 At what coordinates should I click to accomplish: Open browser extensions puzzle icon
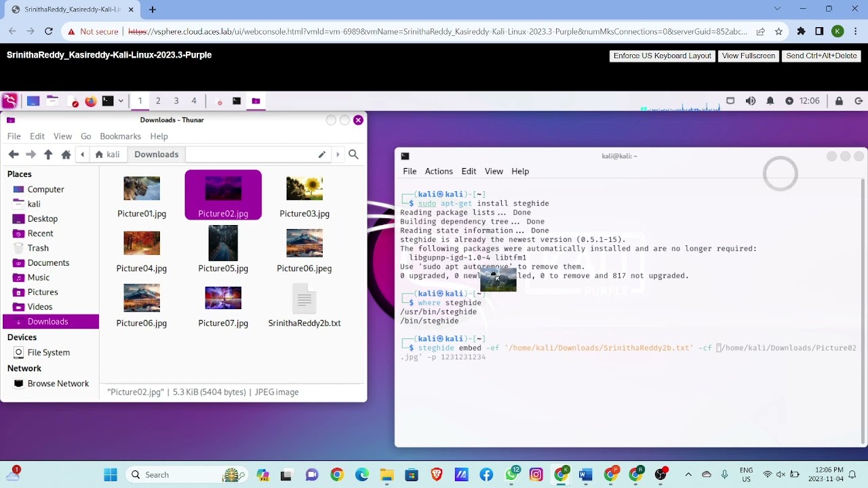click(801, 31)
